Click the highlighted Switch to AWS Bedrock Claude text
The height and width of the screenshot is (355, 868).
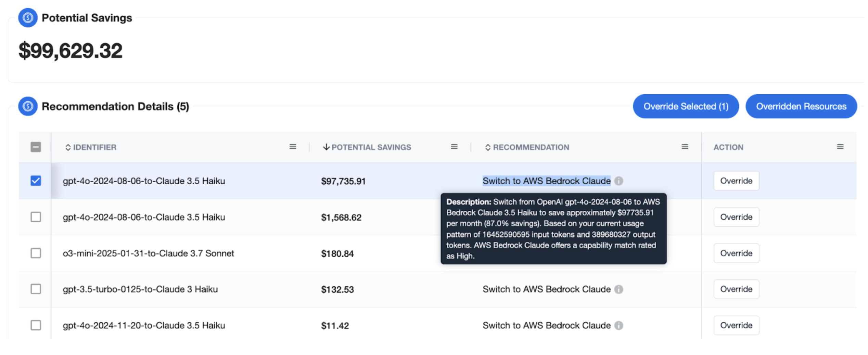click(547, 181)
